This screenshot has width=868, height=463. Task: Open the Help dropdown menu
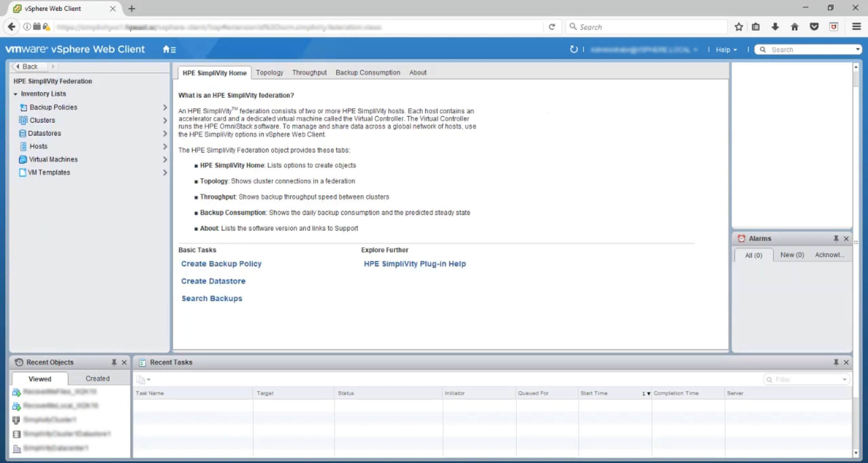point(726,50)
